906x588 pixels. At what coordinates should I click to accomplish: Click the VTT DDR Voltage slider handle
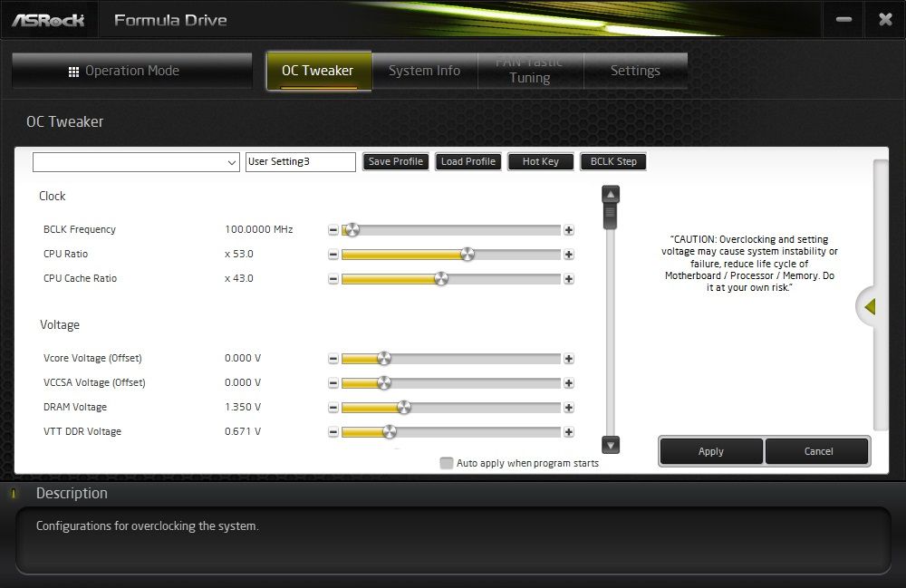(390, 432)
